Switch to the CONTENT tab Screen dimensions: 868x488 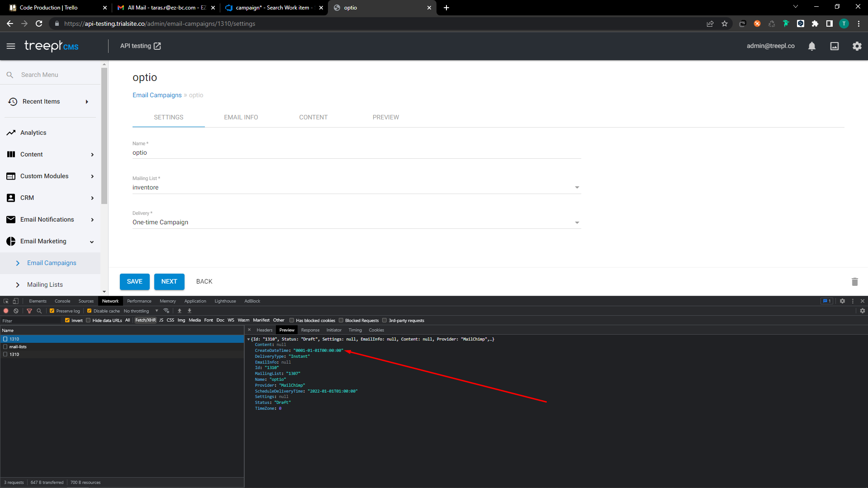point(313,117)
